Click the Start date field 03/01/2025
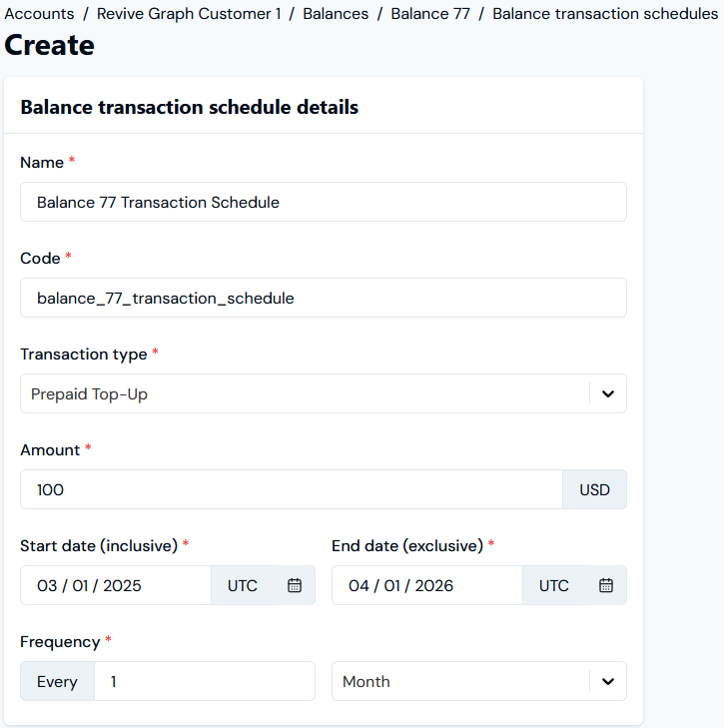The height and width of the screenshot is (728, 724). [x=116, y=585]
